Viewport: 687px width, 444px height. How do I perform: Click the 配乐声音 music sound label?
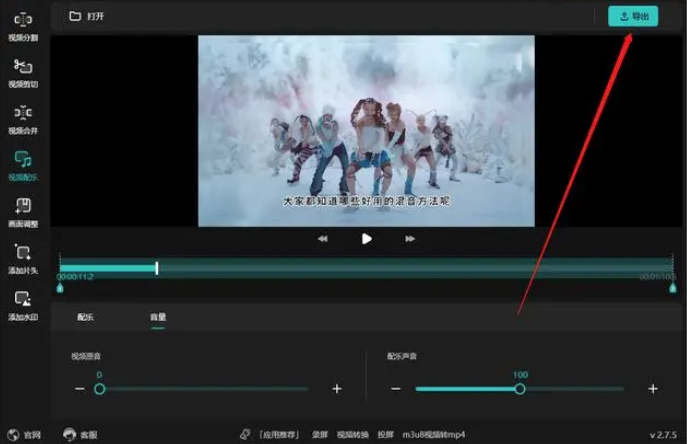pos(402,356)
